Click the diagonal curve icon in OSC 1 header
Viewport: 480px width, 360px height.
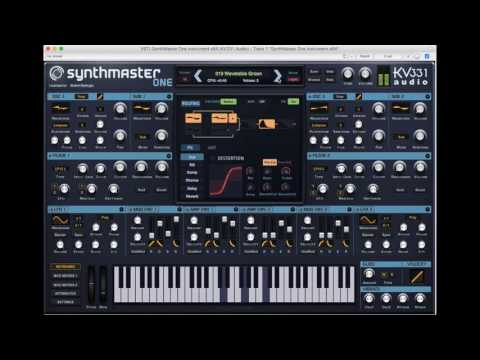[100, 97]
